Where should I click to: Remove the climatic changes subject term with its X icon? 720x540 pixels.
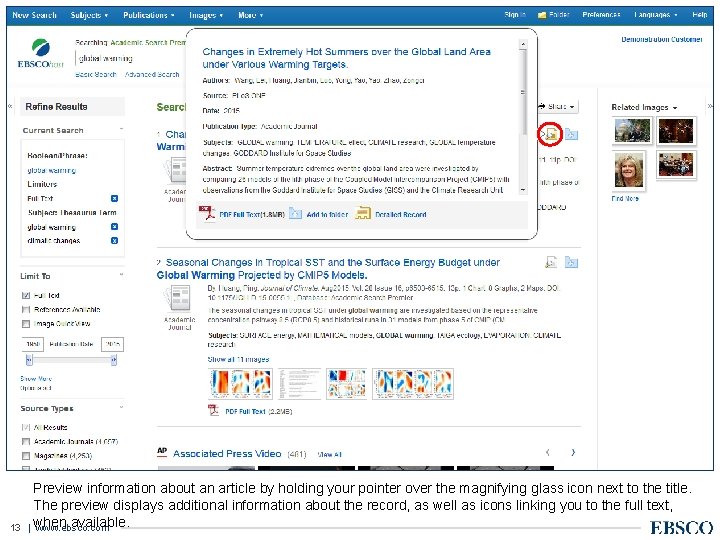point(114,240)
